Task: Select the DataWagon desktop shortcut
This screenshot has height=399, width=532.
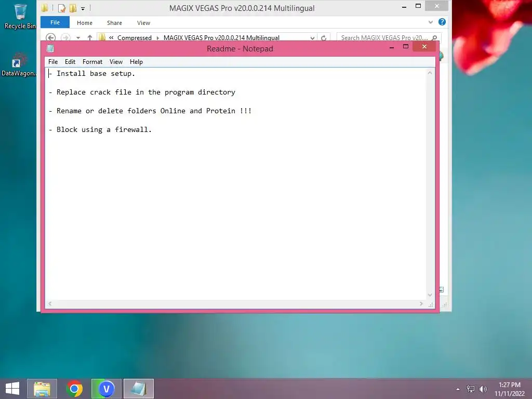Action: pos(19,64)
